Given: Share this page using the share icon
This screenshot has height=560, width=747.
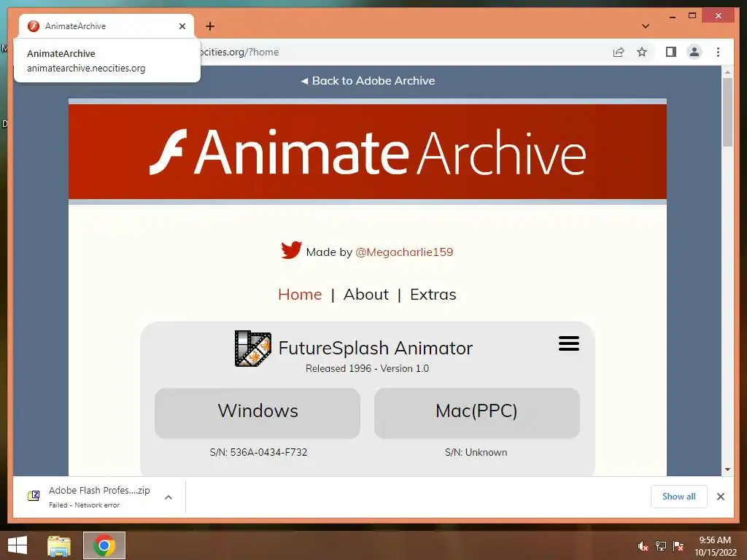Looking at the screenshot, I should click(619, 52).
